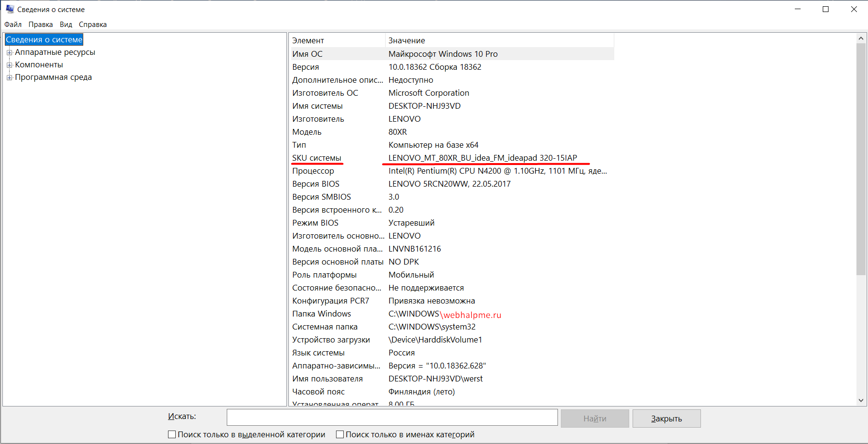Screen dimensions: 868x444
Task: Open the Файл menu
Action: coord(13,25)
